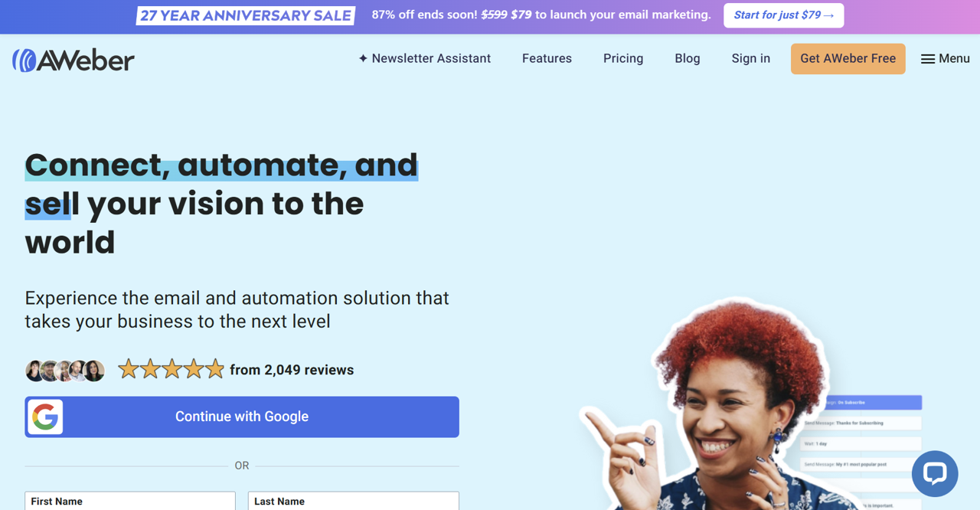Click the 27 Year Anniversary Sale banner label
The image size is (980, 510).
[246, 15]
